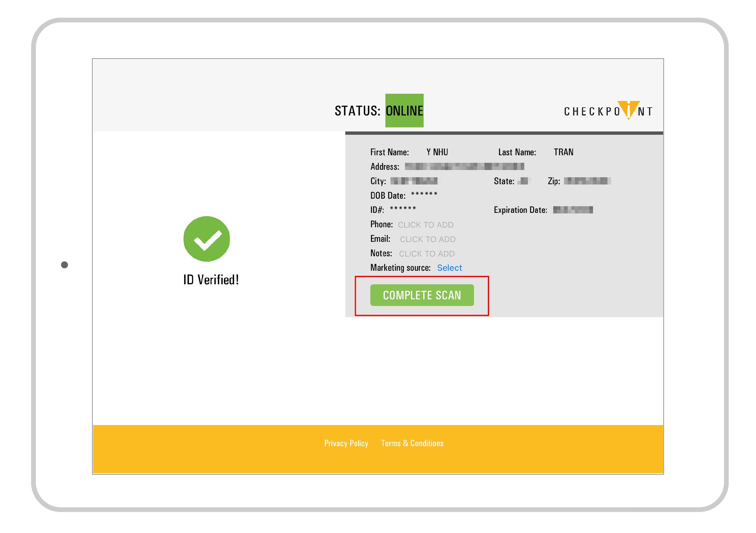Open the Marketing source Select dropdown
Screen dimensions: 756x533
point(450,268)
